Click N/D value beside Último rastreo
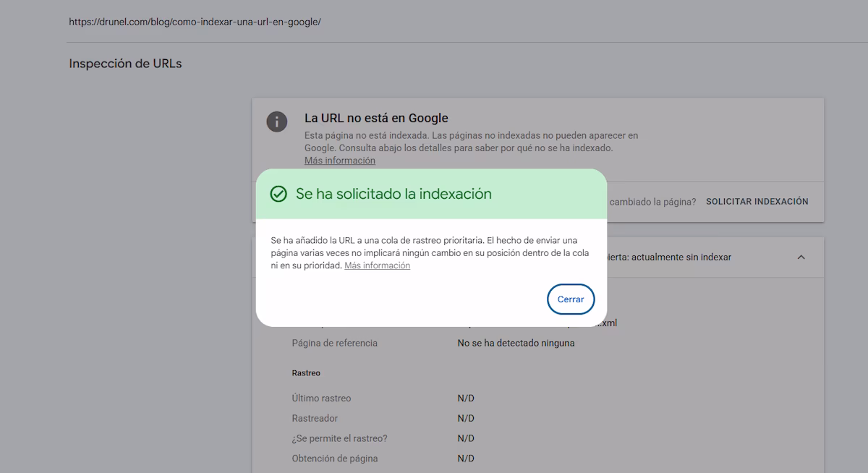Screen dimensions: 868x473 pyautogui.click(x=466, y=398)
